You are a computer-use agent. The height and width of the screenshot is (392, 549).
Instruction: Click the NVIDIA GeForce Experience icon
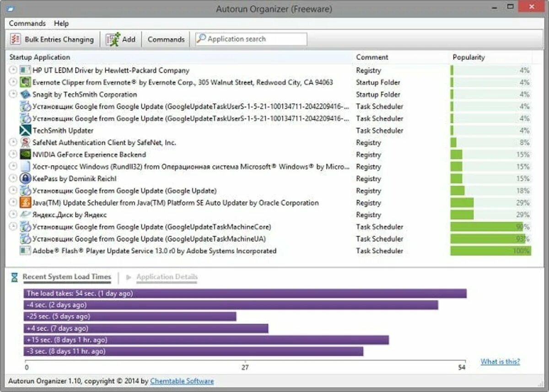coord(25,155)
